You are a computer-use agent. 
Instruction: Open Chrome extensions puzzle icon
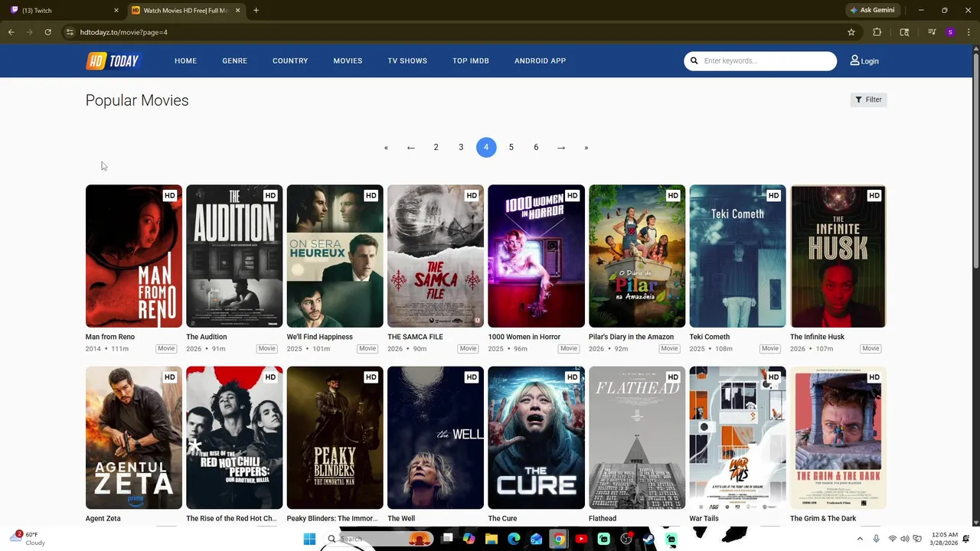877,32
